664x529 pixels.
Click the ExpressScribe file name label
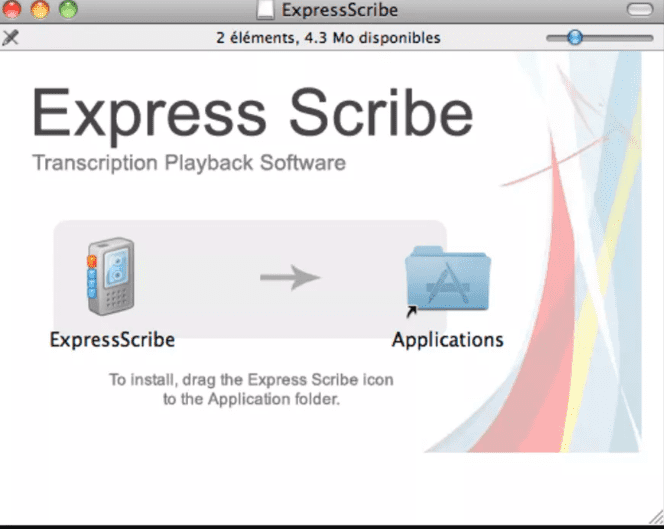click(112, 340)
